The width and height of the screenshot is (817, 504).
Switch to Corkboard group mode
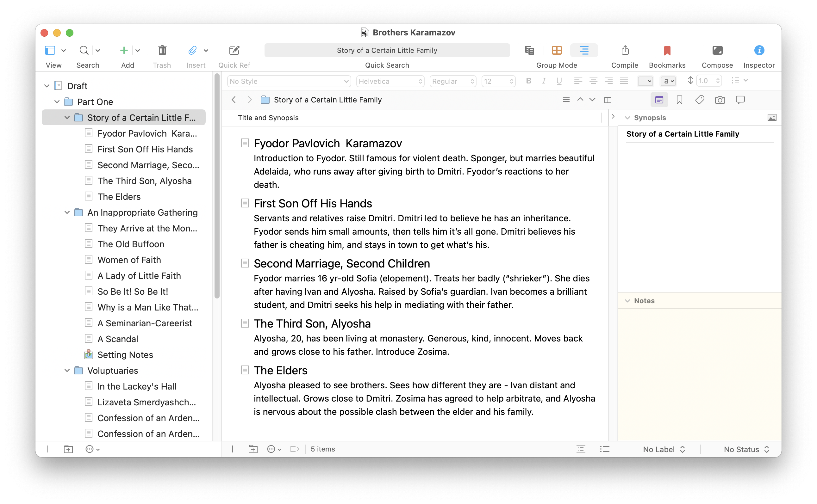557,50
